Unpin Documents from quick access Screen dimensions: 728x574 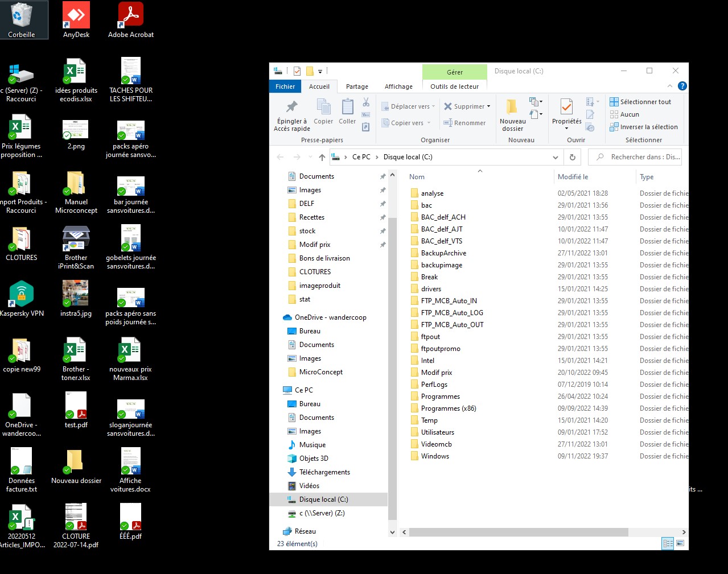click(x=382, y=176)
